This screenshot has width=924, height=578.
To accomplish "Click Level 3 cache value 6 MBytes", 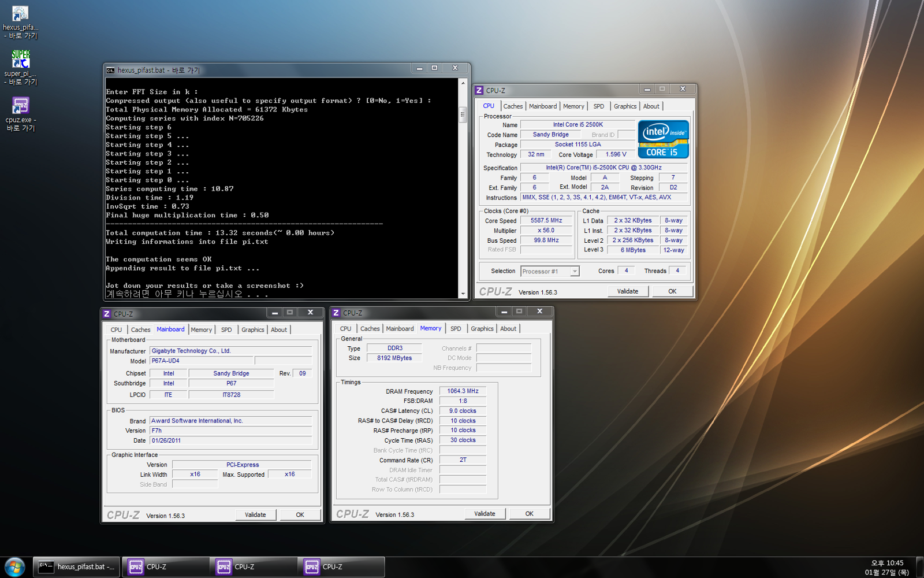I will pos(633,250).
